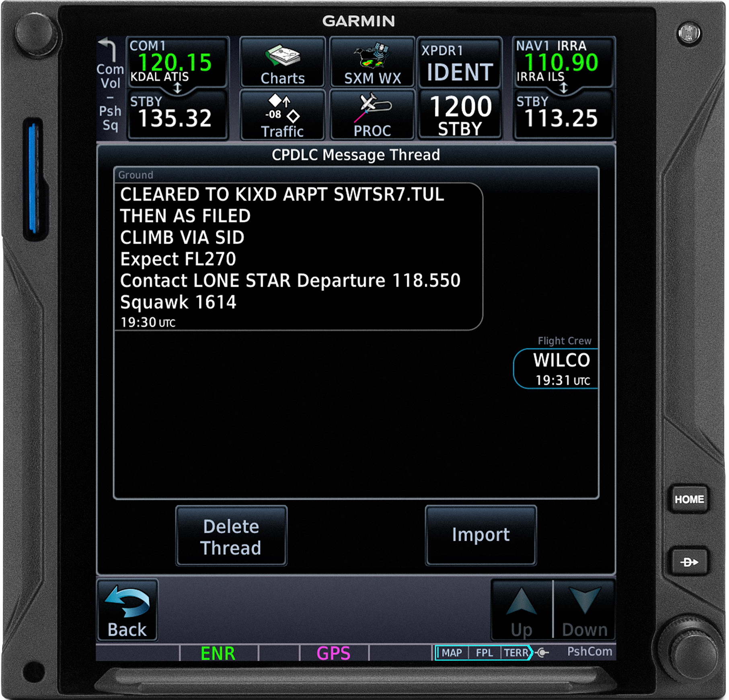Tap the Back arrow icon
This screenshot has width=729, height=700.
127,605
